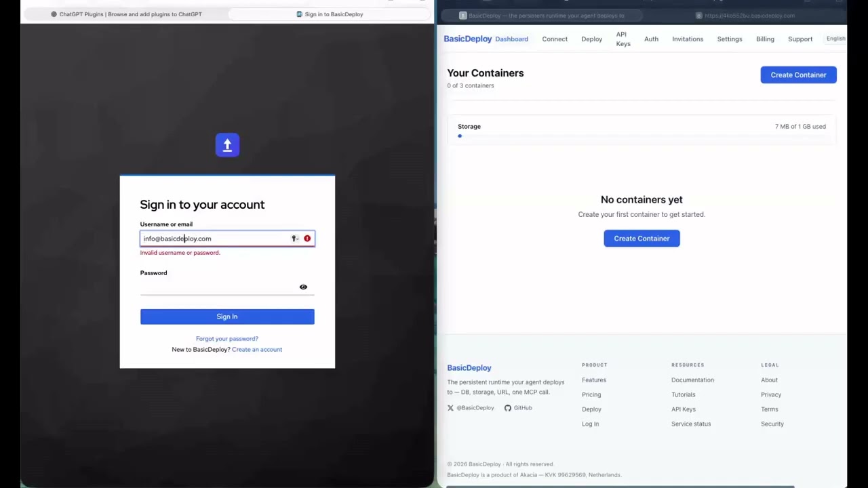Click the 'Invalid username or password.' error message

pyautogui.click(x=180, y=253)
